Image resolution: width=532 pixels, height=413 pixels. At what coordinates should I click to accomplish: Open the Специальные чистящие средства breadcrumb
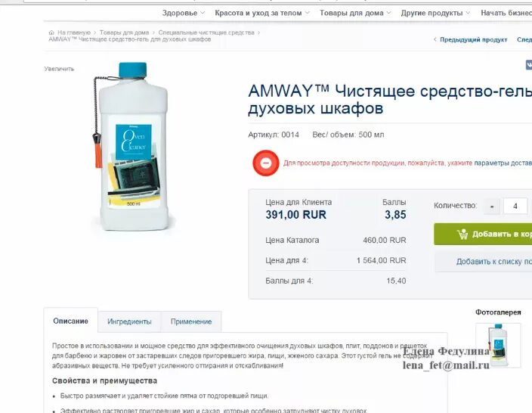tap(206, 33)
